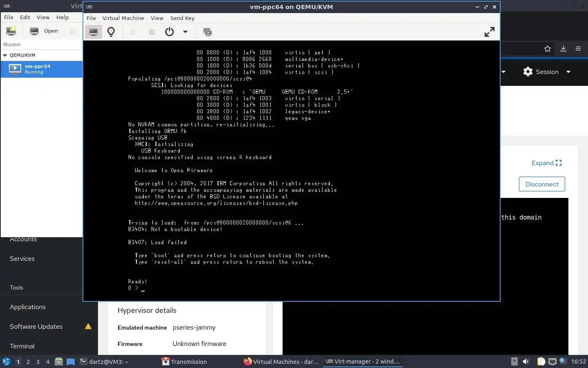Click Open button in Virtual Machine Manager toolbar
Viewport: 588px width, 368px height.
coord(44,31)
